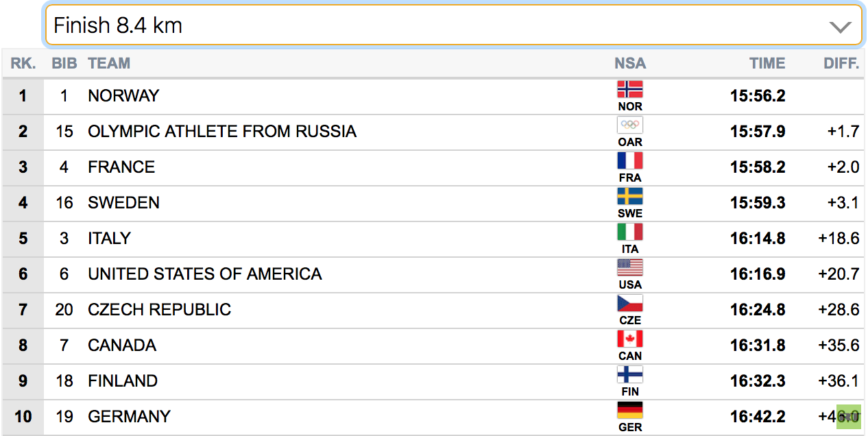Click the NSA column header
Screen dimensions: 868x436
click(630, 63)
